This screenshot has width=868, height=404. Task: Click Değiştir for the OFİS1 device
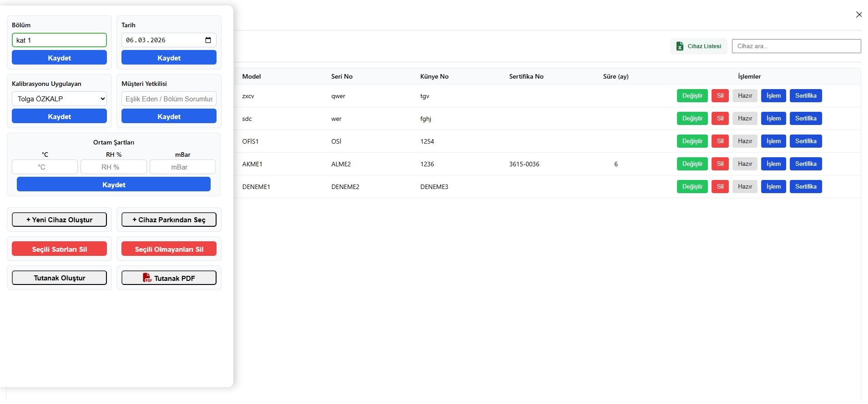692,141
